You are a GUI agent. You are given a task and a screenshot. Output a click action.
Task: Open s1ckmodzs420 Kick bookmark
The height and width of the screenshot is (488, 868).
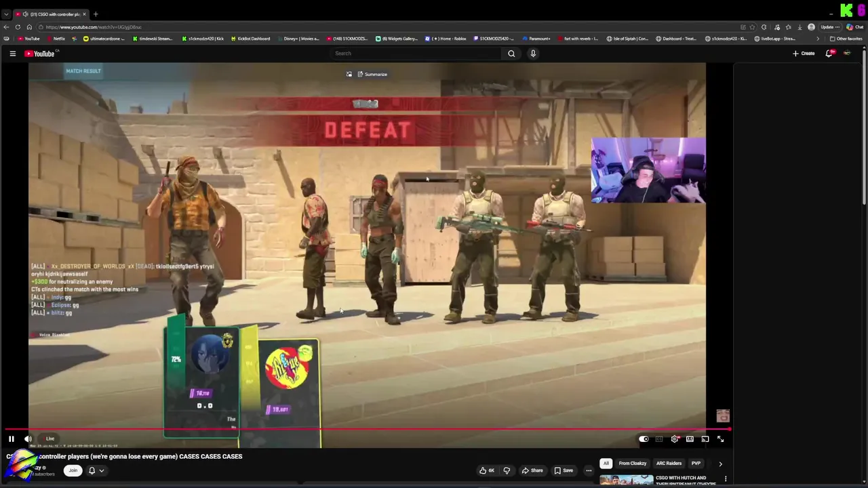(x=203, y=39)
